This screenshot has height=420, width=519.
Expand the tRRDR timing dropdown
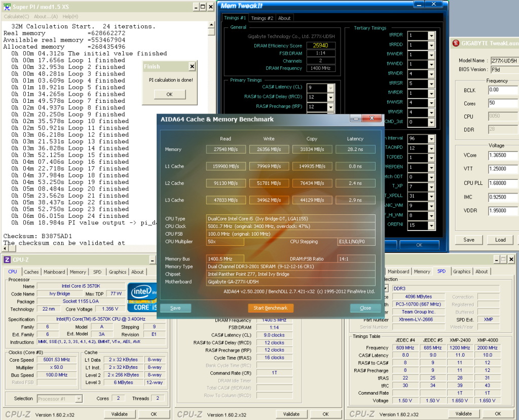tap(431, 35)
